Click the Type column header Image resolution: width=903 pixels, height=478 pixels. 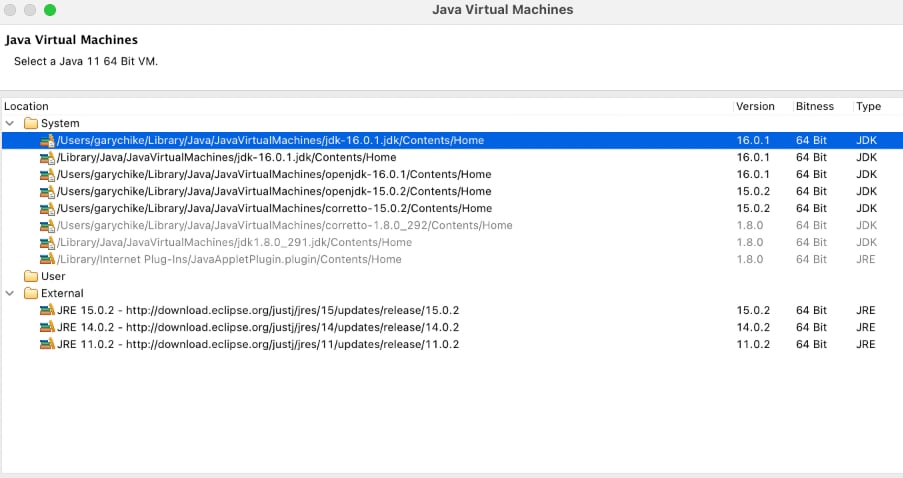coord(867,106)
